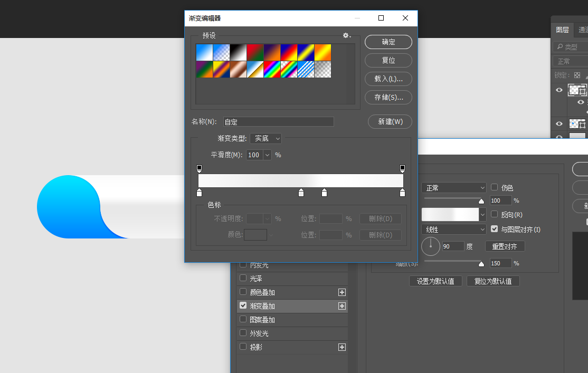Add another 投影 effect with plus icon
This screenshot has height=373, width=588.
point(342,347)
